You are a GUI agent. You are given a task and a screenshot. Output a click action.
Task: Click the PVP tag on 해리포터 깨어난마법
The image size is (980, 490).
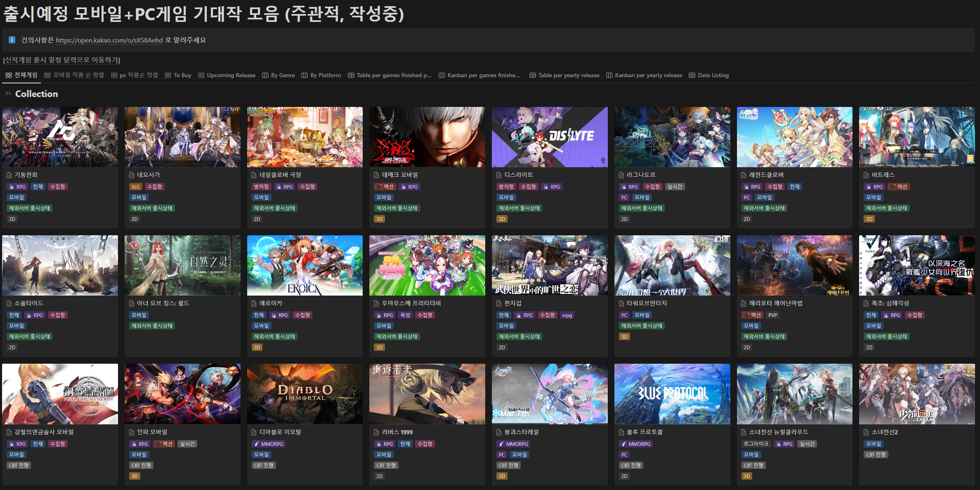[772, 315]
